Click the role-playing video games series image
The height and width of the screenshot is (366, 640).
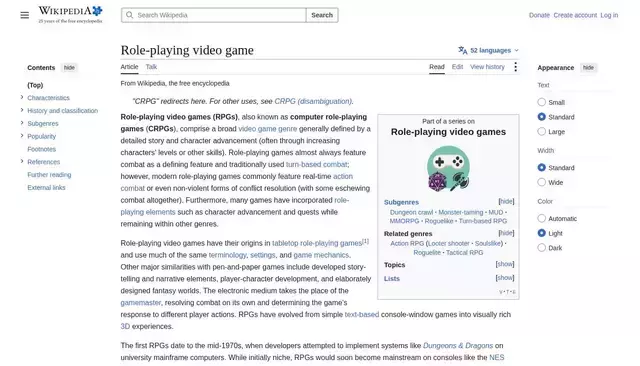[x=448, y=169]
